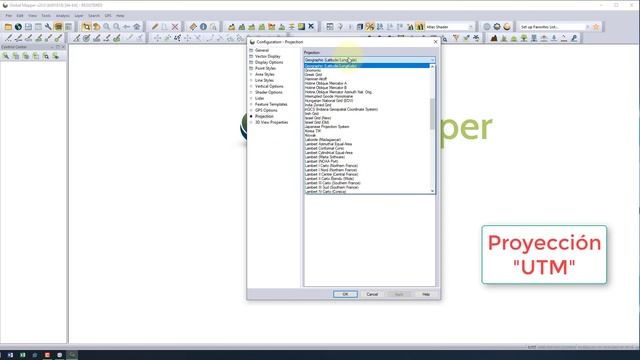
Task: Click scroll down arrow of projection list
Action: click(432, 191)
